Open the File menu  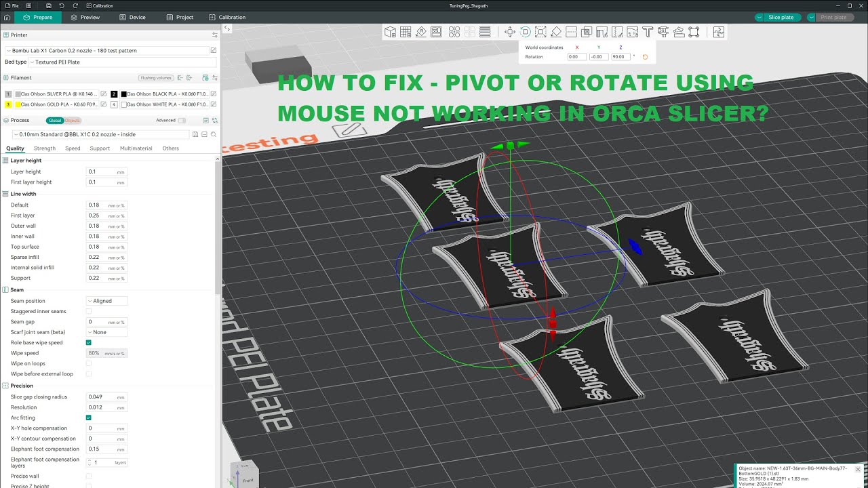12,5
